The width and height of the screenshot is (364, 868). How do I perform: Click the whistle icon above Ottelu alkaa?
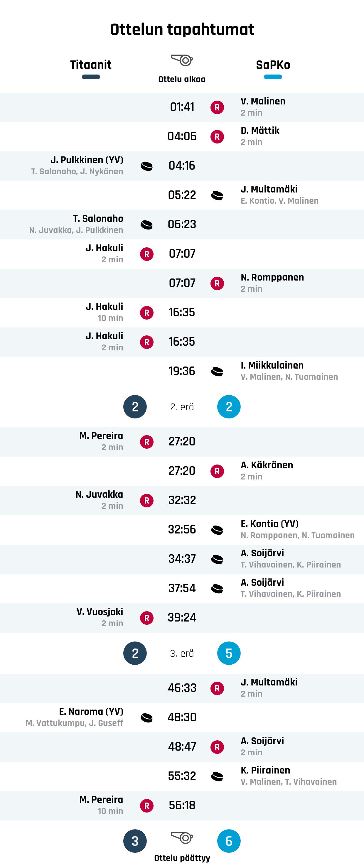click(182, 60)
